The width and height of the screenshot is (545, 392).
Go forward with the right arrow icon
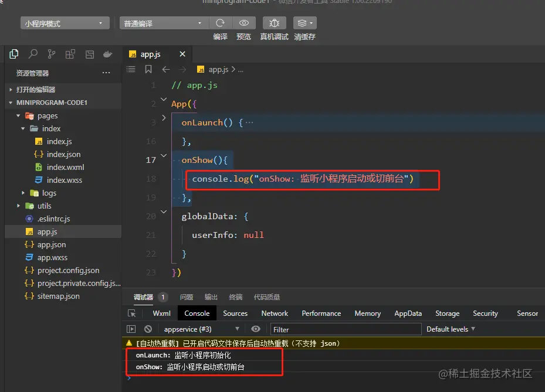pyautogui.click(x=182, y=70)
